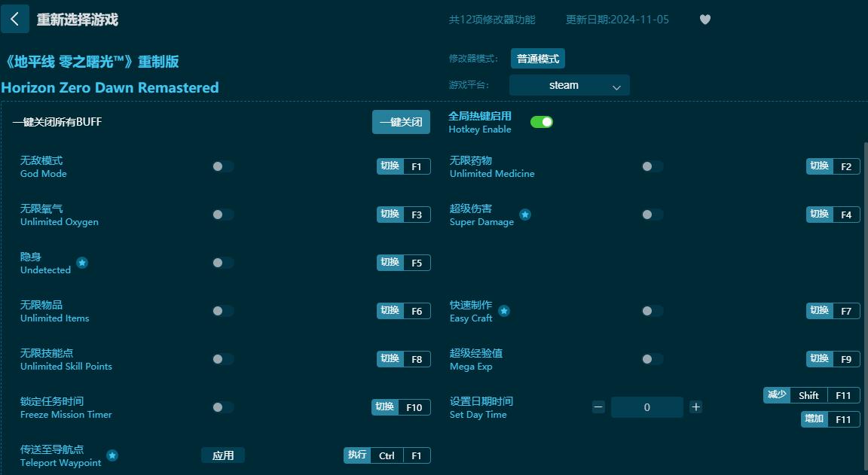The image size is (868, 475).
Task: Click the F7 hotkey for Easy Craft
Action: point(846,311)
